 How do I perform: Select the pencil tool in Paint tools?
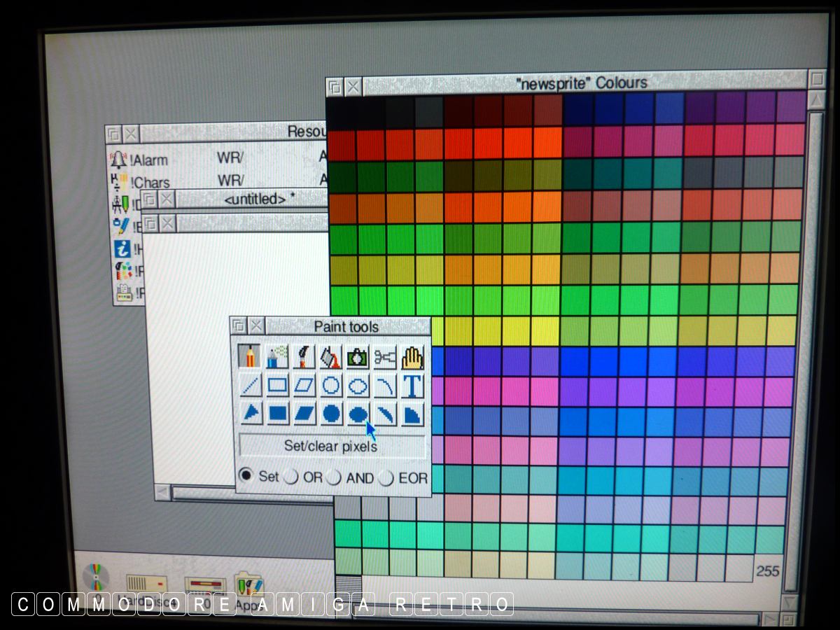[249, 357]
